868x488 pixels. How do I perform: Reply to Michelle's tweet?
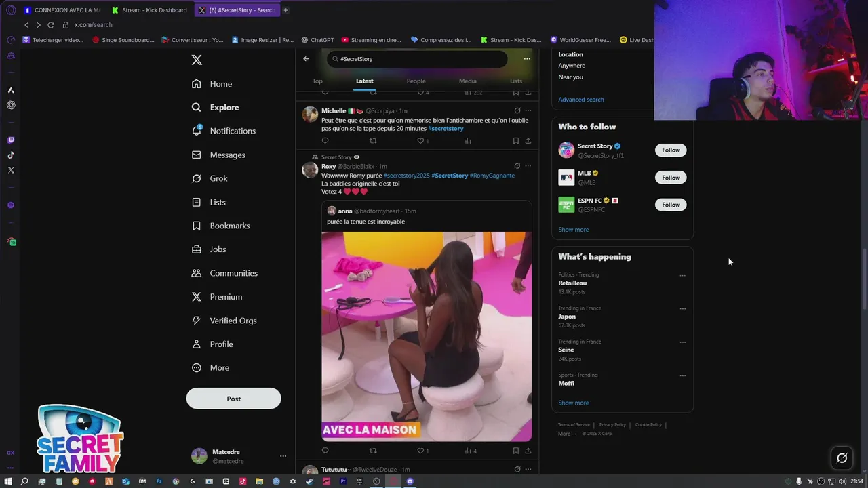tap(325, 141)
